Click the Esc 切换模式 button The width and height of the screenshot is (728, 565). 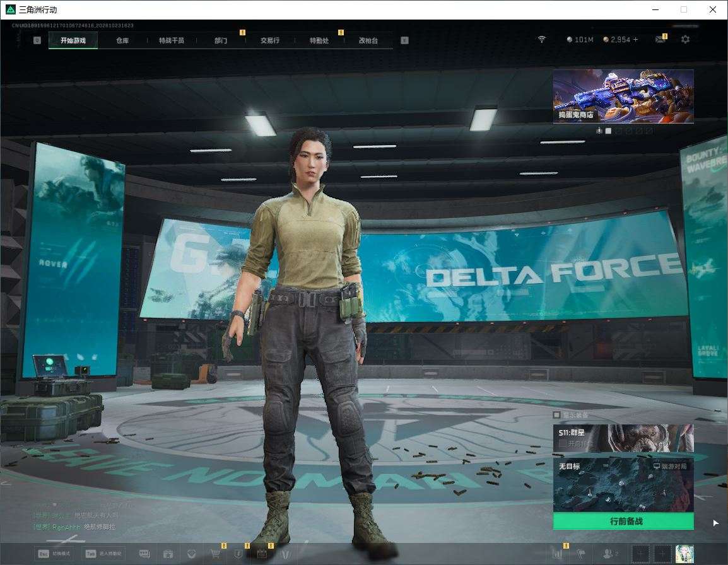[x=54, y=554]
